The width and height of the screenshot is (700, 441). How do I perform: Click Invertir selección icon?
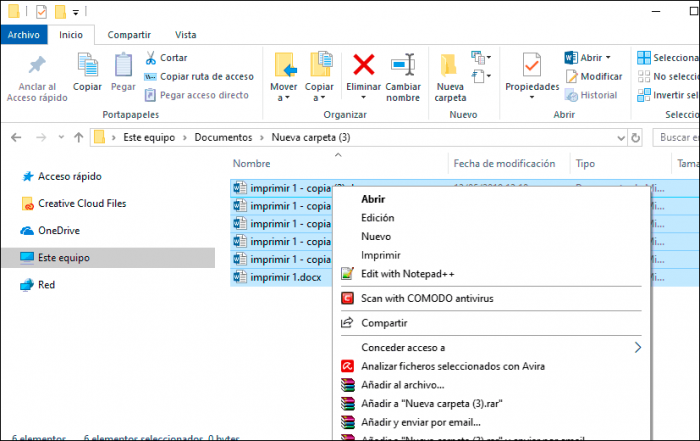coord(644,95)
